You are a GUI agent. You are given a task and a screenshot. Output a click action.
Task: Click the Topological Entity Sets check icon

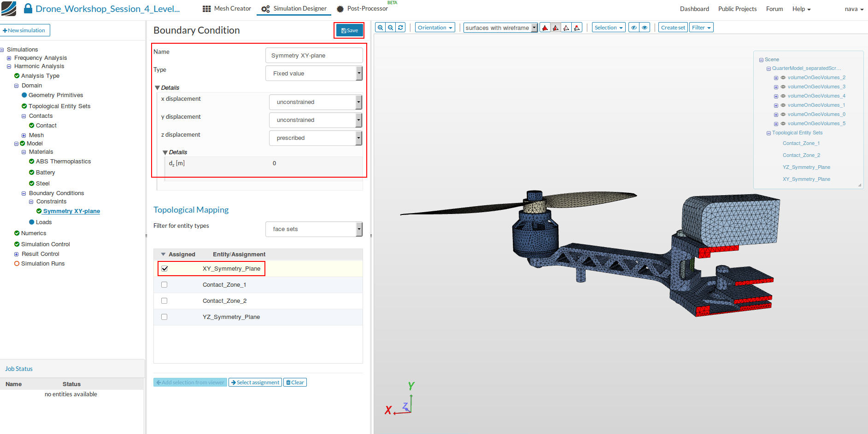[24, 106]
